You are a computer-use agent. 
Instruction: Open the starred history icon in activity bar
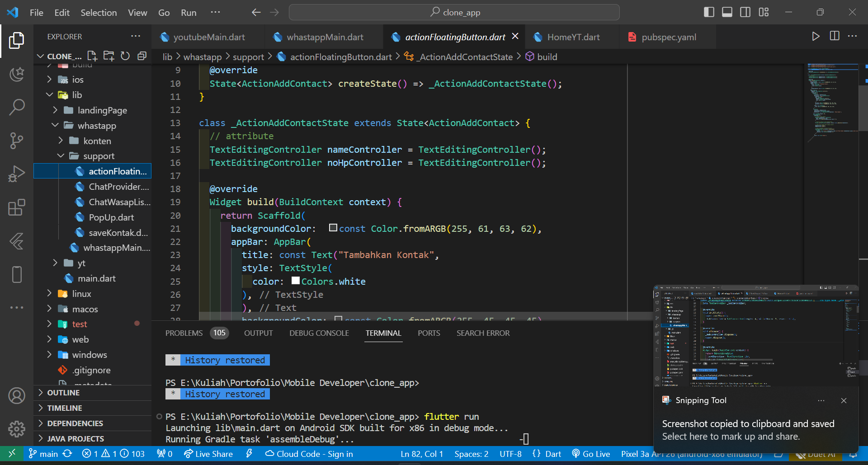point(17,74)
